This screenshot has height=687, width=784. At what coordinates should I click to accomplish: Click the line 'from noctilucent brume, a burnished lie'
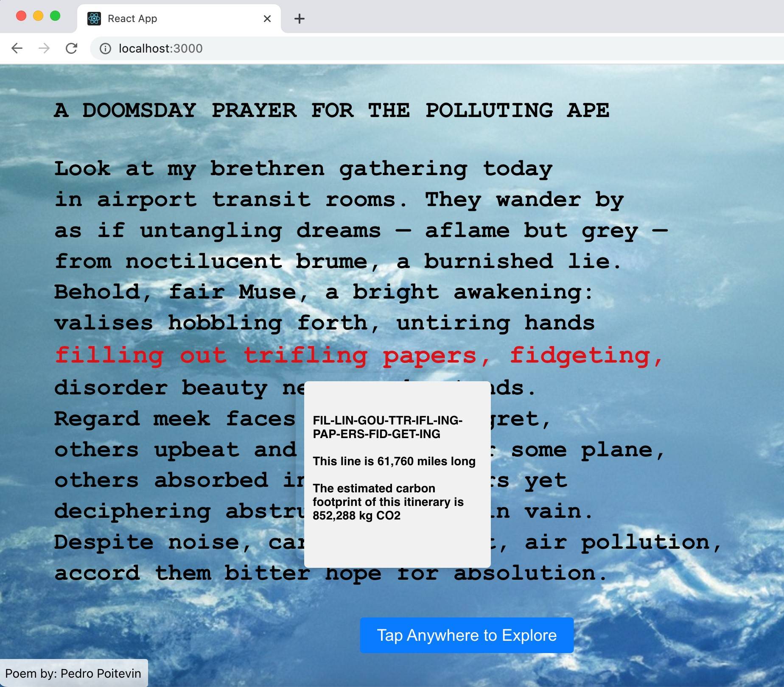click(x=337, y=261)
